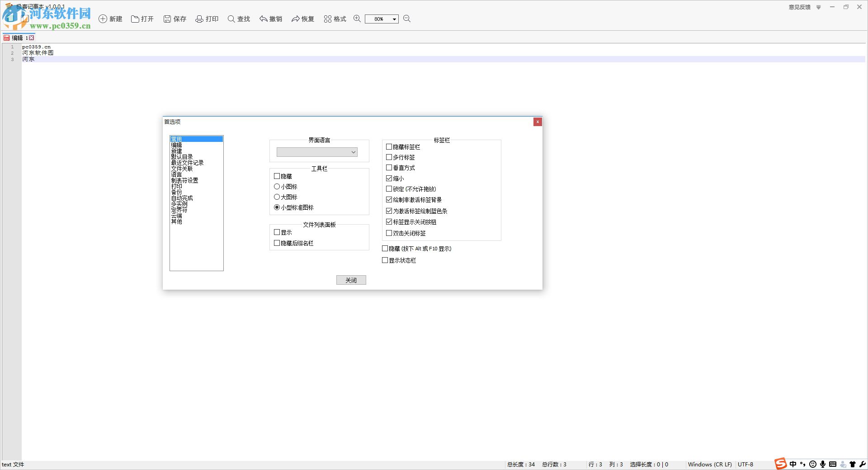The image size is (868, 470).
Task: Expand the 意见反馈 dropdown arrow
Action: 818,7
